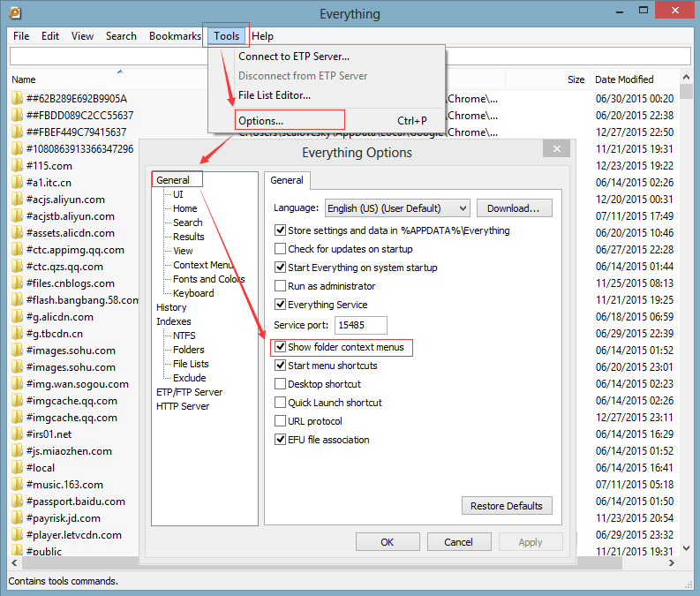Image resolution: width=700 pixels, height=596 pixels.
Task: Toggle Start Everything on system startup
Action: [280, 268]
